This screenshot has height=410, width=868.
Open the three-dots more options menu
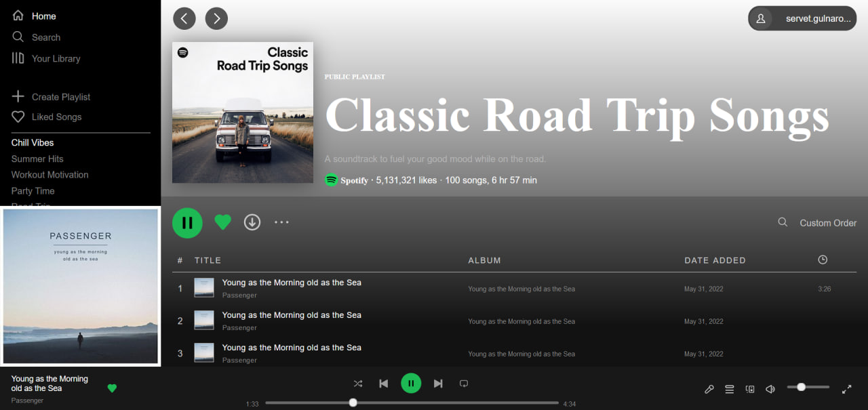click(x=281, y=222)
